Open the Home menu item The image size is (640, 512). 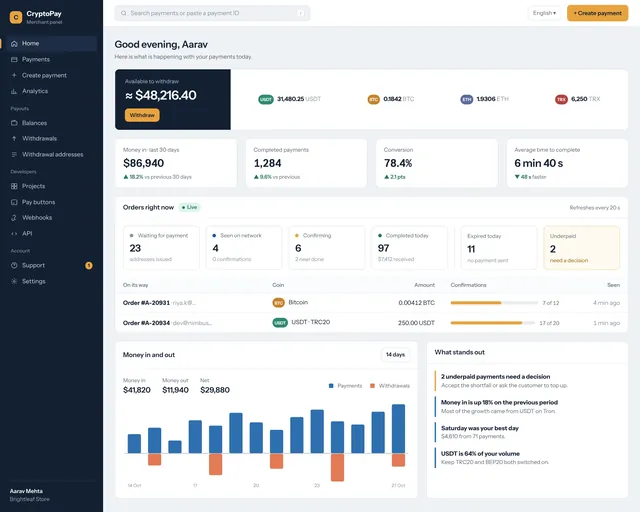(51, 43)
